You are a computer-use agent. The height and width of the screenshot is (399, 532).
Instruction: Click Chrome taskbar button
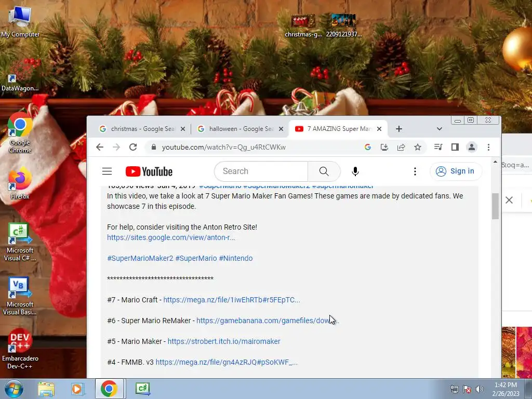coord(109,389)
